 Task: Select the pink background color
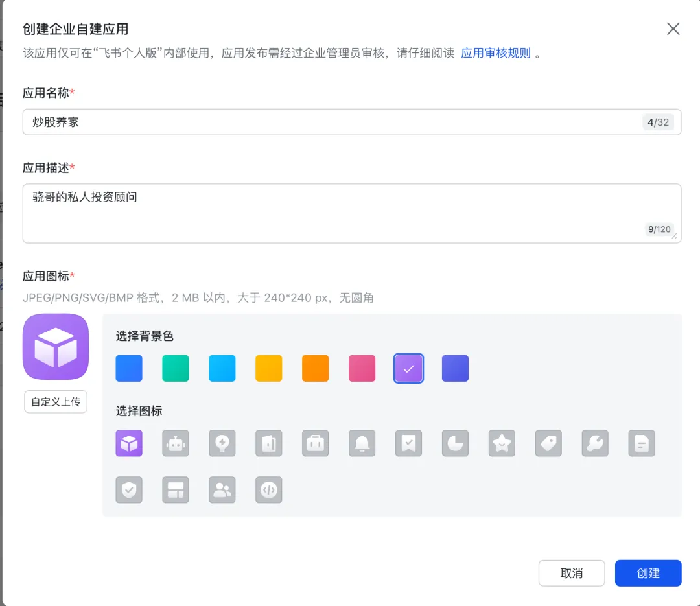[362, 369]
